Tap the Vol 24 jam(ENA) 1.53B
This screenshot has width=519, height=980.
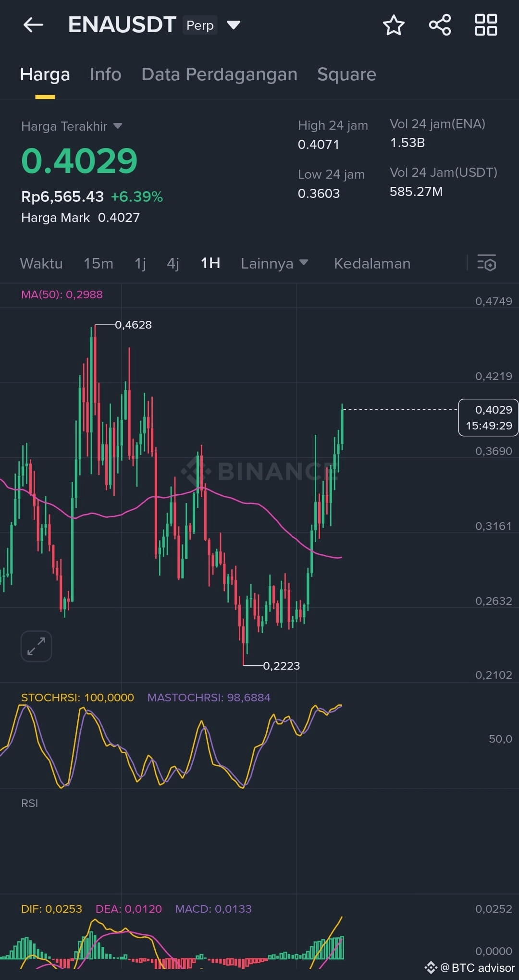(408, 143)
